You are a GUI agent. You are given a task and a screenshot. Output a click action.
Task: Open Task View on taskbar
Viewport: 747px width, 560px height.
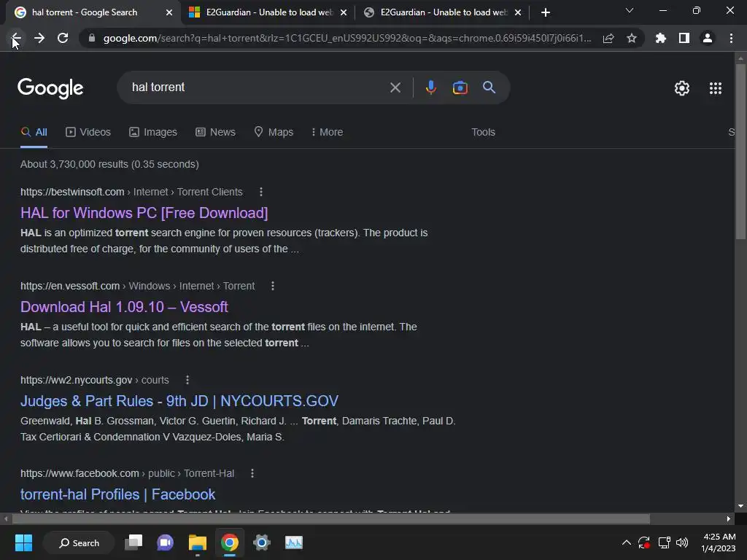pos(133,542)
